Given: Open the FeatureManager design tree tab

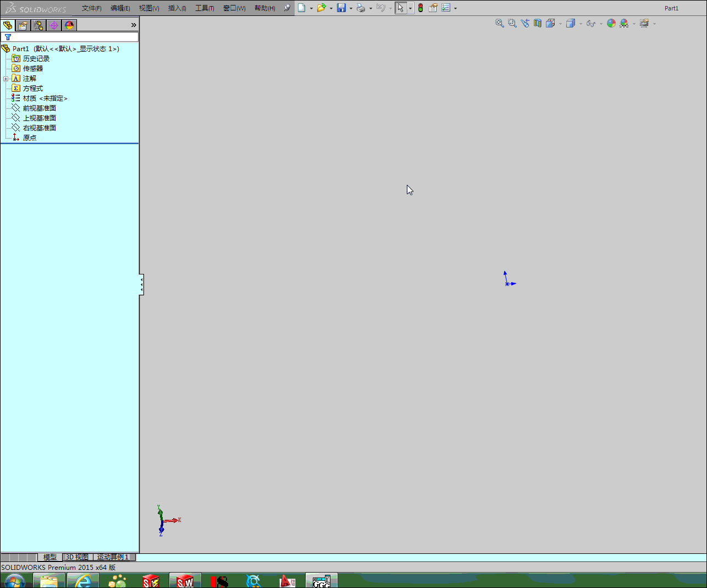Looking at the screenshot, I should pos(8,25).
